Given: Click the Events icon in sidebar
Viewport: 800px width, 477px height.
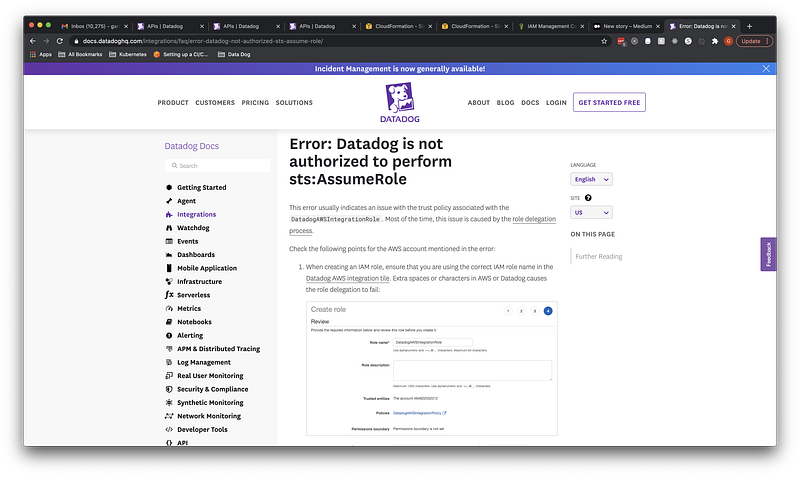Looking at the screenshot, I should point(169,241).
